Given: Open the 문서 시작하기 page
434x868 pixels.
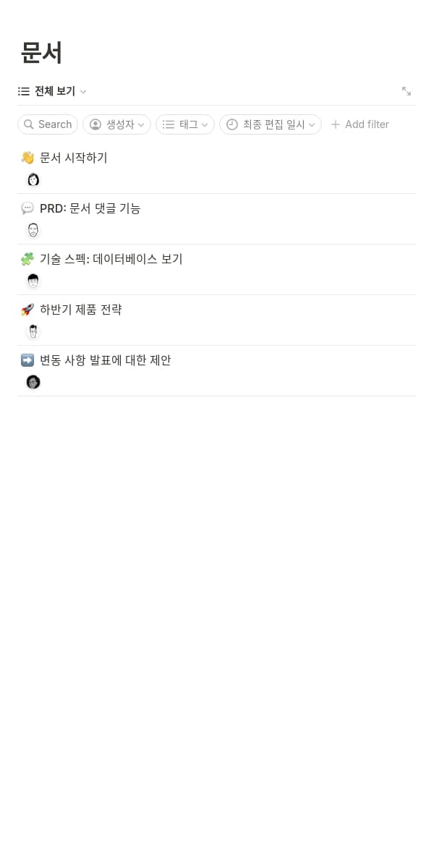Looking at the screenshot, I should tap(74, 158).
